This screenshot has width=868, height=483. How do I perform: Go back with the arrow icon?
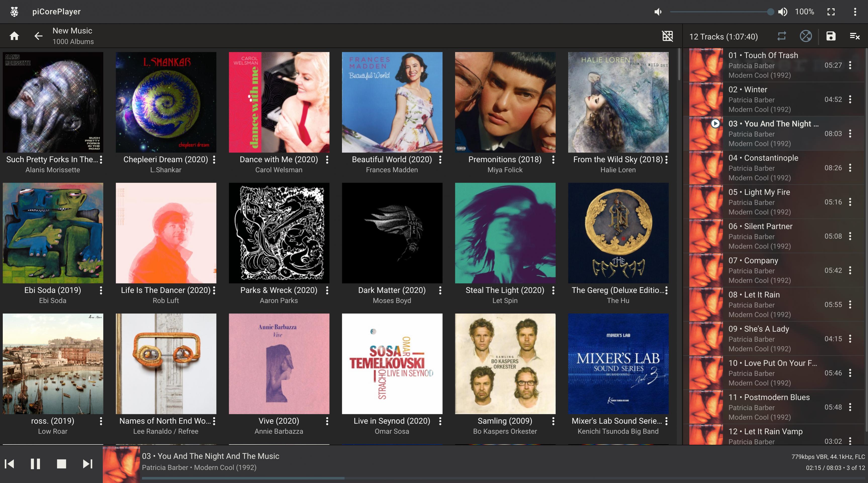tap(38, 36)
